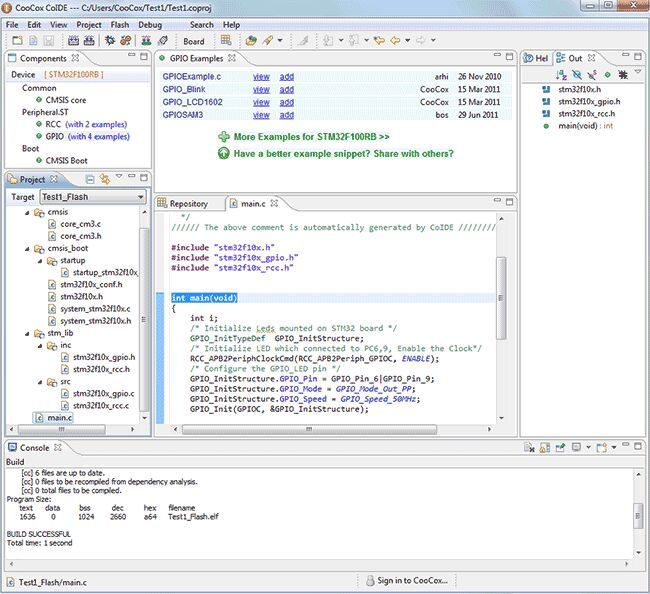Image resolution: width=650 pixels, height=594 pixels.
Task: Collapse the src folder in project tree
Action: coord(40,382)
